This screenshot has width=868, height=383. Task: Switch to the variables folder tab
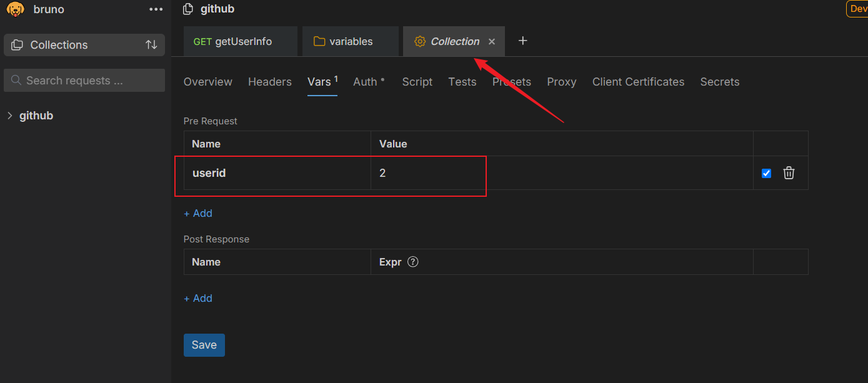coord(351,41)
